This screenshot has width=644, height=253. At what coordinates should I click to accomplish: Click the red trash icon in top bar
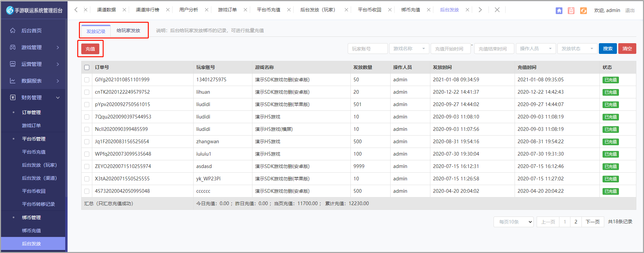click(571, 11)
